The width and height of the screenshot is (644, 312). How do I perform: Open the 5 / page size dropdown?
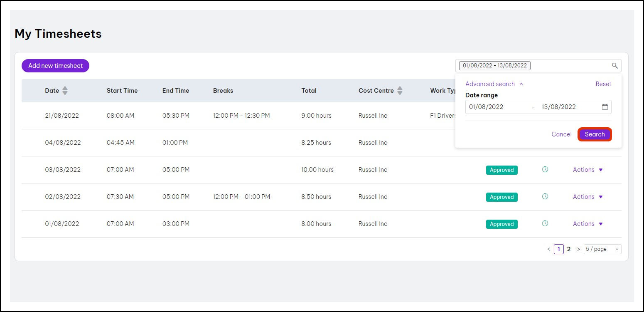tap(602, 249)
